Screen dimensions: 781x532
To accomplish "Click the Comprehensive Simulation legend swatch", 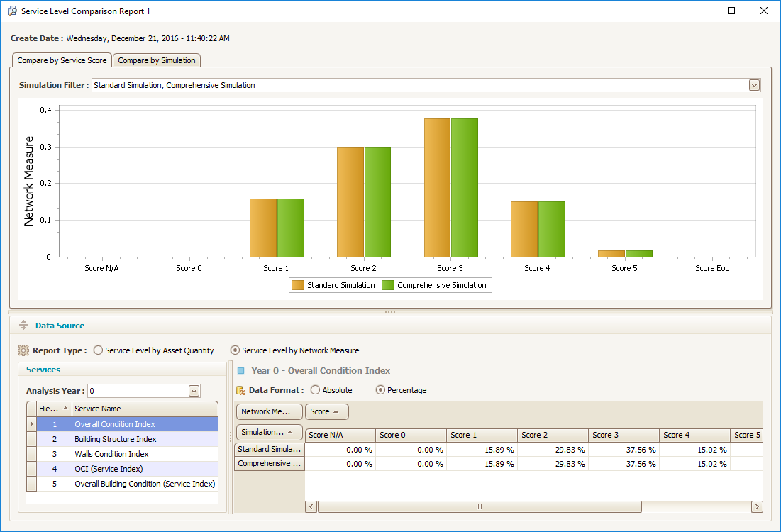I will 388,285.
